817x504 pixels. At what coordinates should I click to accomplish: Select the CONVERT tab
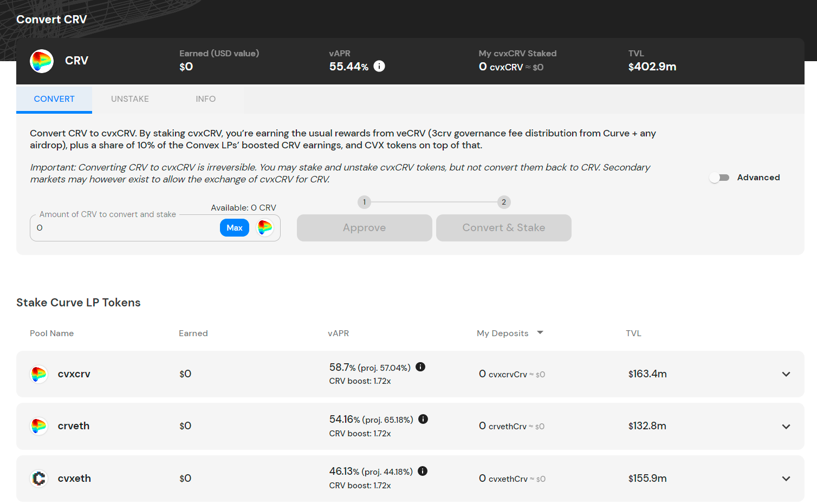click(54, 99)
